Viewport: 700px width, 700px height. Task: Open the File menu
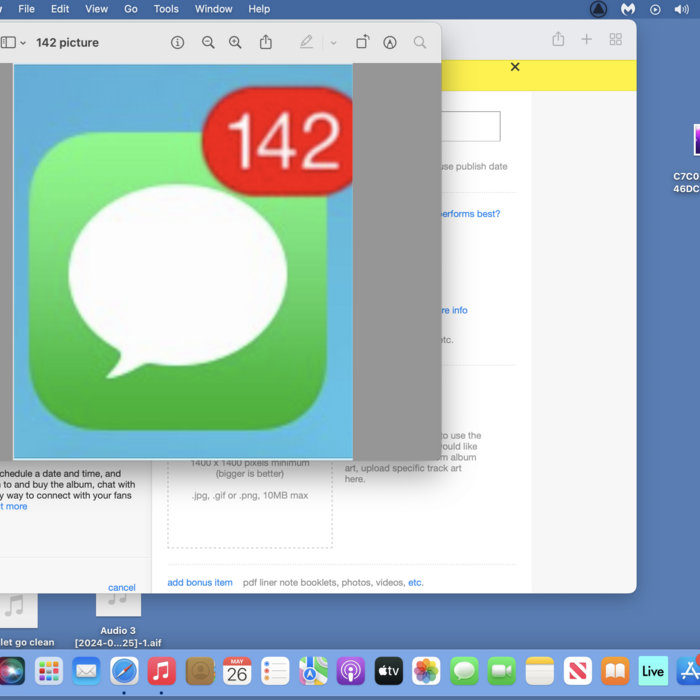point(26,9)
